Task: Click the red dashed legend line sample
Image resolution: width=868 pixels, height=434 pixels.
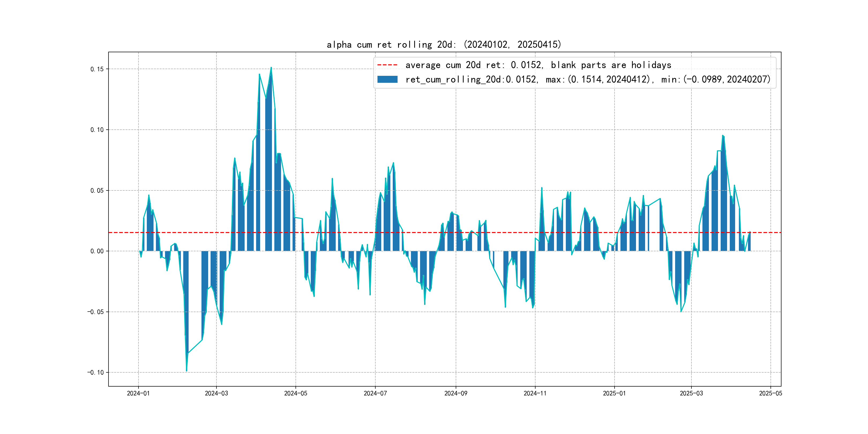Action: point(387,65)
